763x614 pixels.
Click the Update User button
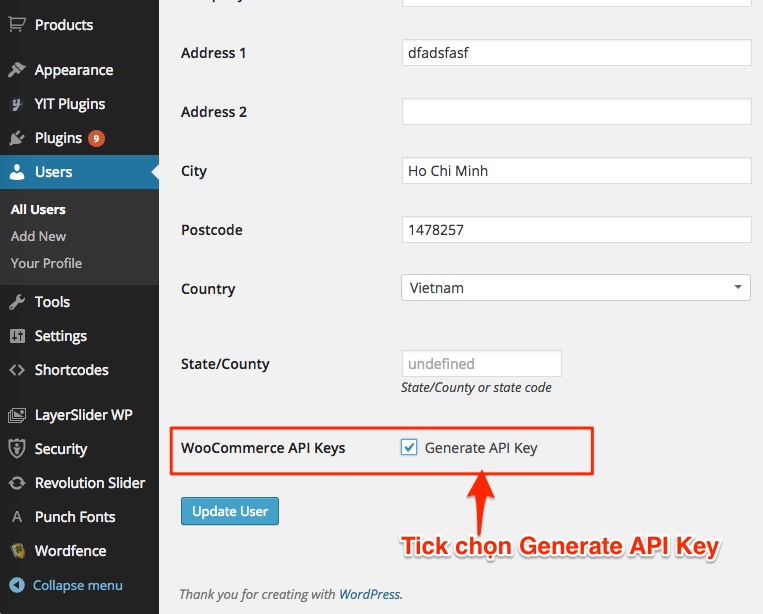tap(230, 511)
